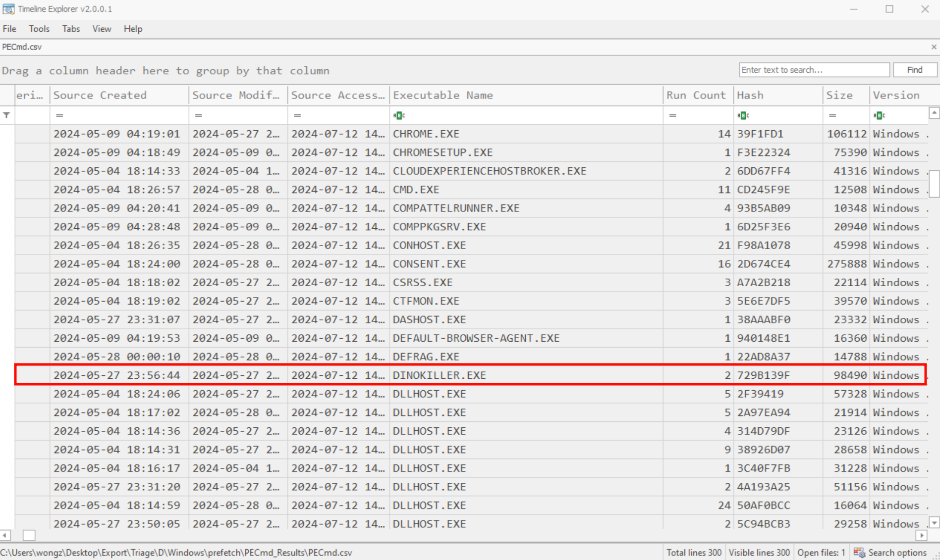Open the File menu

(x=9, y=29)
